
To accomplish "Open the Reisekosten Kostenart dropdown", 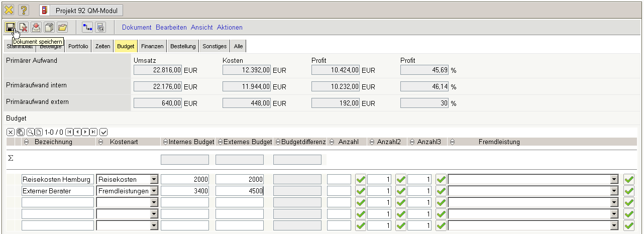I will pyautogui.click(x=154, y=179).
